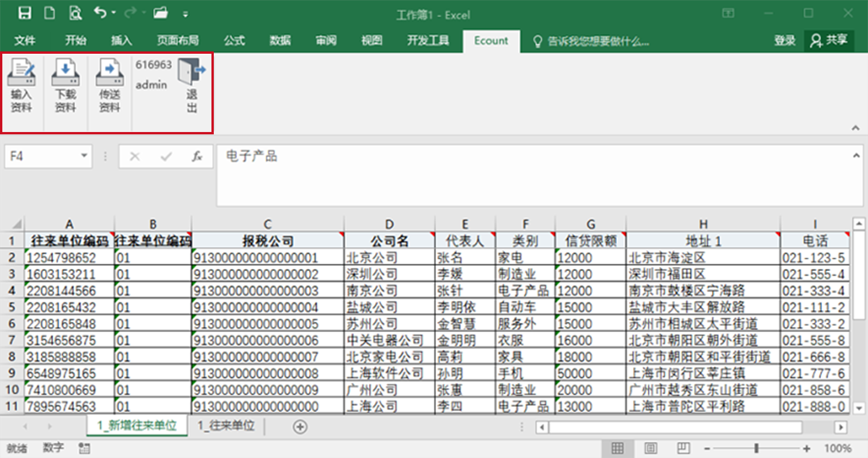Viewport: 868px width, 458px height.
Task: Switch to Page Break Preview view
Action: point(682,449)
